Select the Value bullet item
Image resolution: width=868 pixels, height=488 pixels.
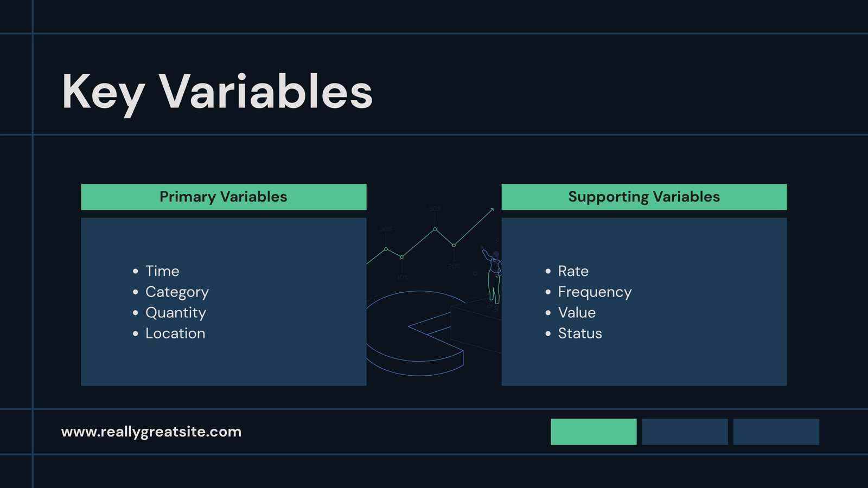(x=577, y=313)
